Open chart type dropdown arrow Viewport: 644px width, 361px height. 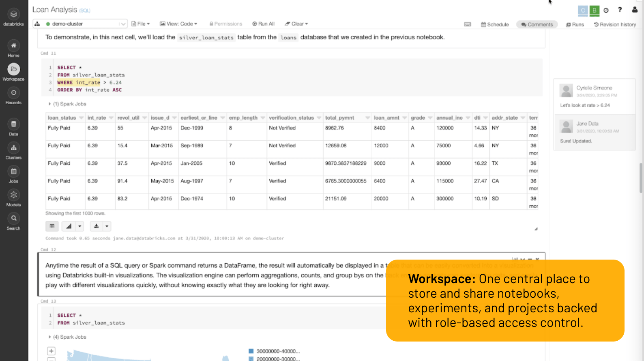pyautogui.click(x=80, y=226)
